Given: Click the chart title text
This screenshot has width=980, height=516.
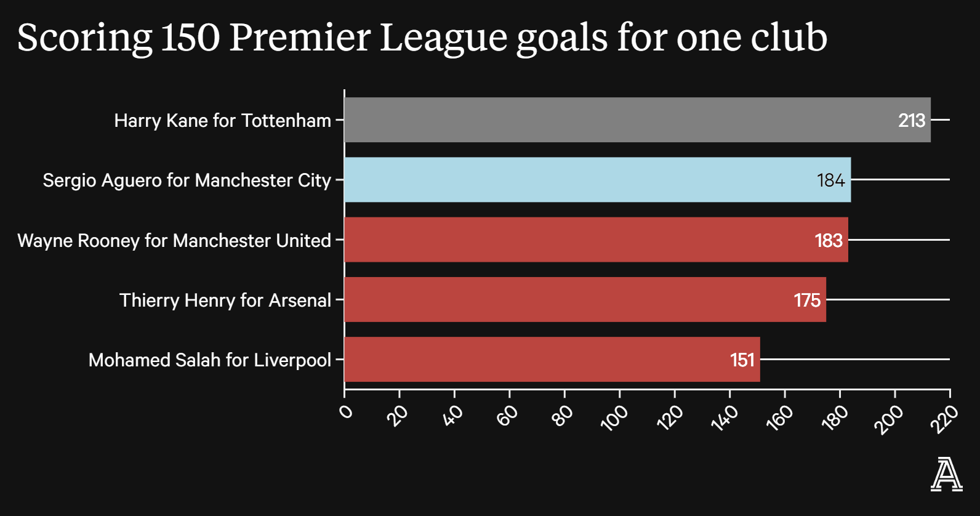Looking at the screenshot, I should point(422,37).
